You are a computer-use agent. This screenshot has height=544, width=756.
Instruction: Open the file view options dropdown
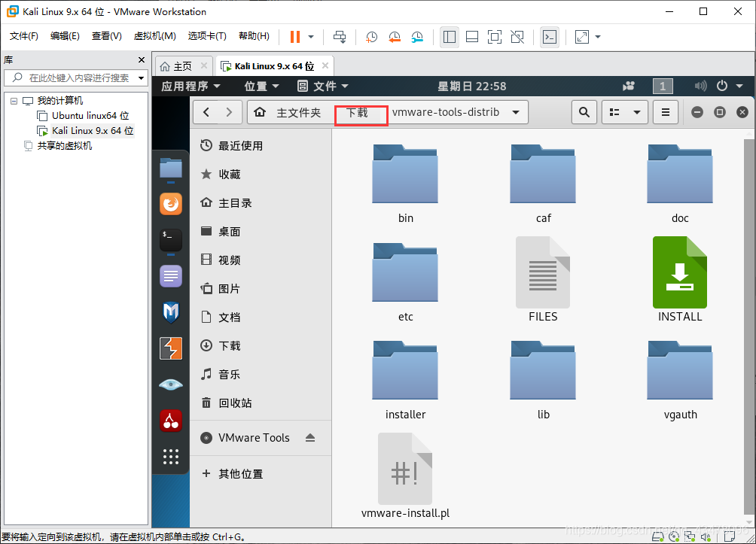point(625,111)
